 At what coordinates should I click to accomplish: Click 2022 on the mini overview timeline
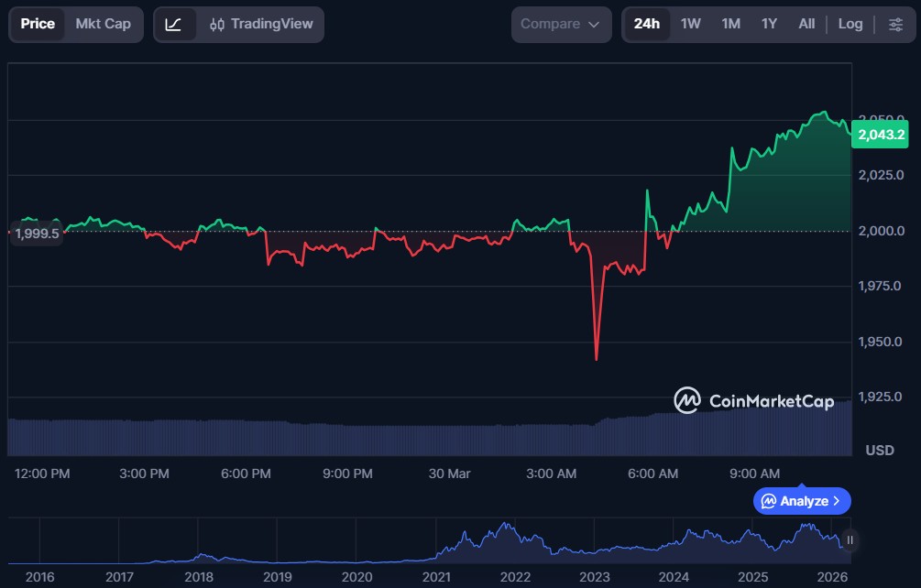pos(515,577)
